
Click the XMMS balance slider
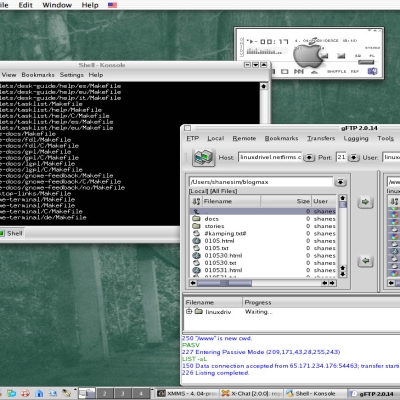click(x=341, y=55)
